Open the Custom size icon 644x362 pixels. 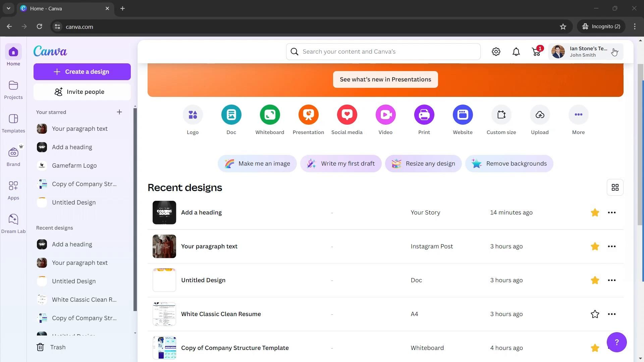click(x=501, y=115)
